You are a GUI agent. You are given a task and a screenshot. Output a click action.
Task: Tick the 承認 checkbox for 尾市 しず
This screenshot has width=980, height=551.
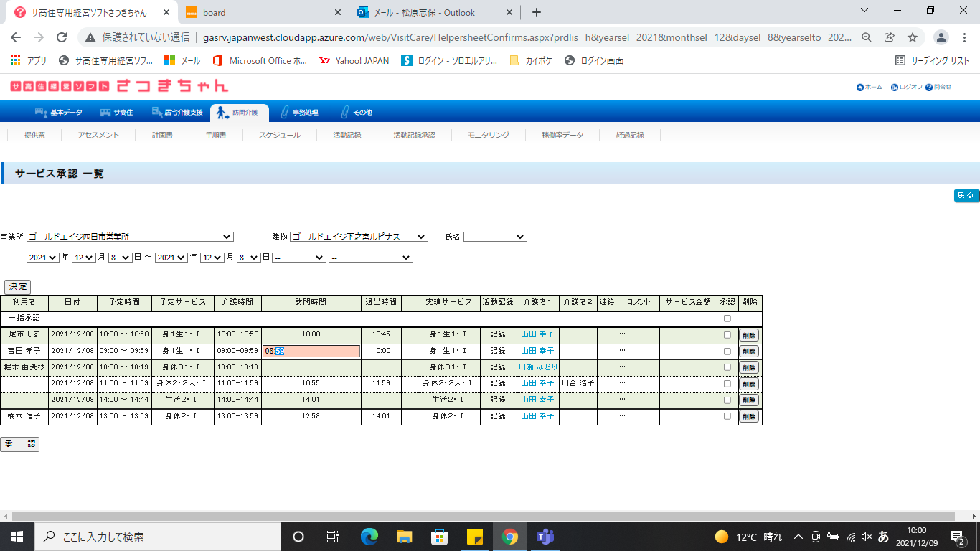click(727, 335)
